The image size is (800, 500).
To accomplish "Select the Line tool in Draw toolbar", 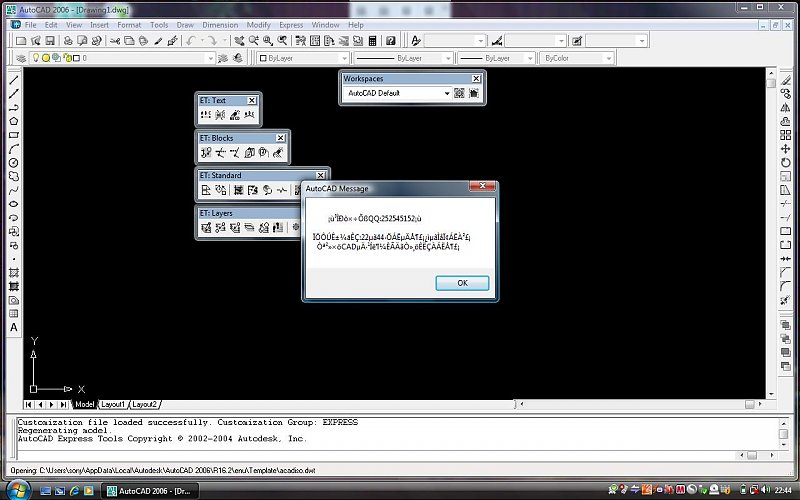I will point(14,80).
